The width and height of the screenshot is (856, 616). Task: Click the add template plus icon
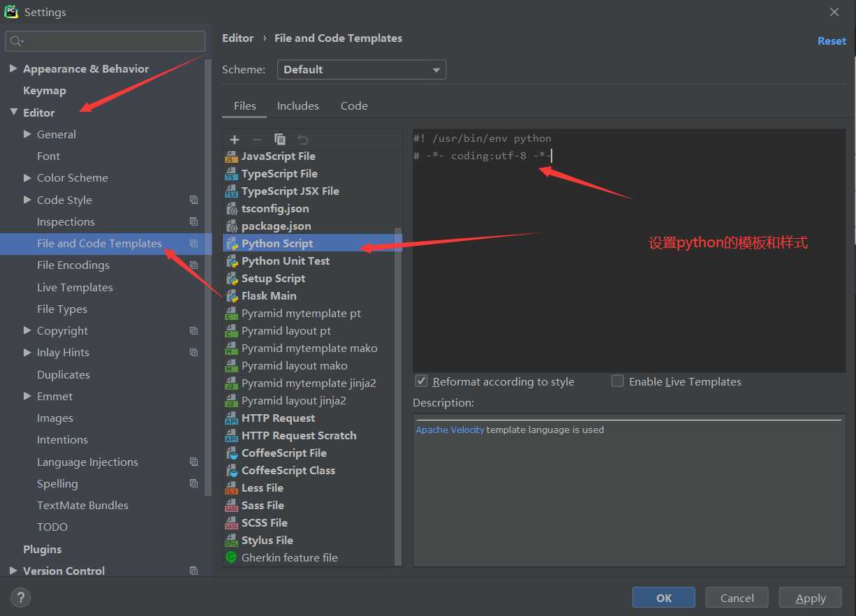point(235,140)
